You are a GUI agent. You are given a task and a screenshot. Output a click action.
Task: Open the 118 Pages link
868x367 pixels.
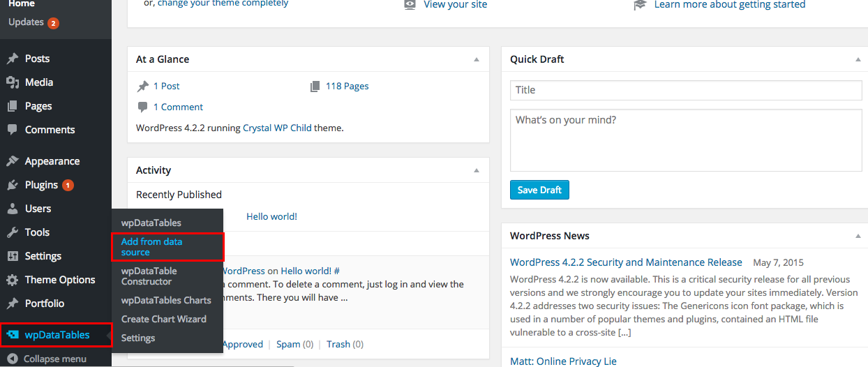(x=347, y=86)
